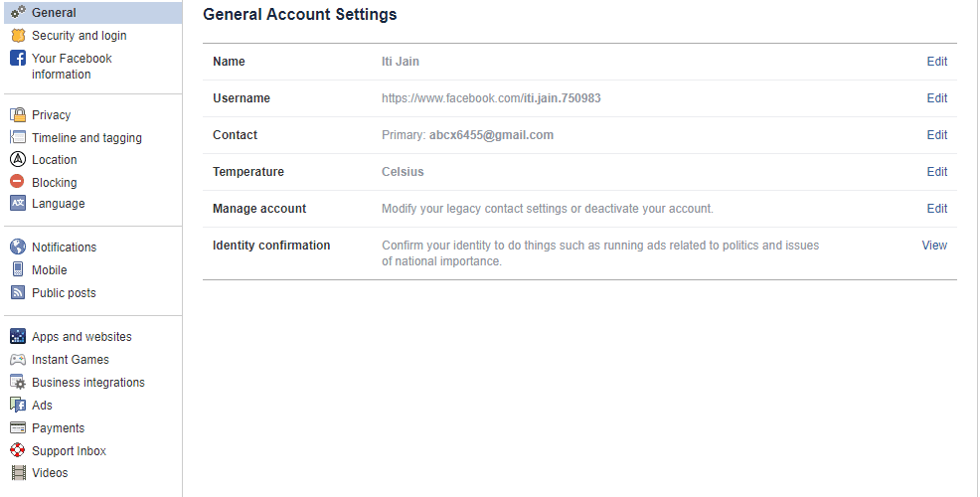Screen dimensions: 980x497
Task: Click the Support Inbox lifebuoy icon
Action: (18, 450)
